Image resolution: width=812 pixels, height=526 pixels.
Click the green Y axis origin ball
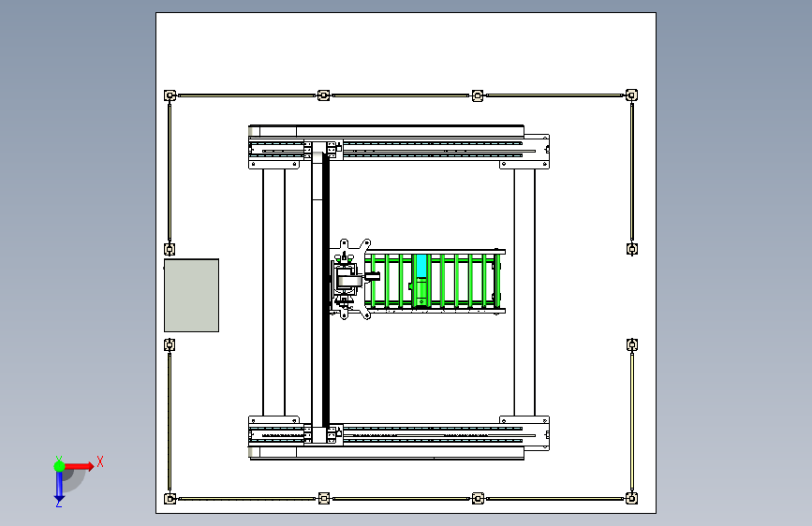[59, 466]
